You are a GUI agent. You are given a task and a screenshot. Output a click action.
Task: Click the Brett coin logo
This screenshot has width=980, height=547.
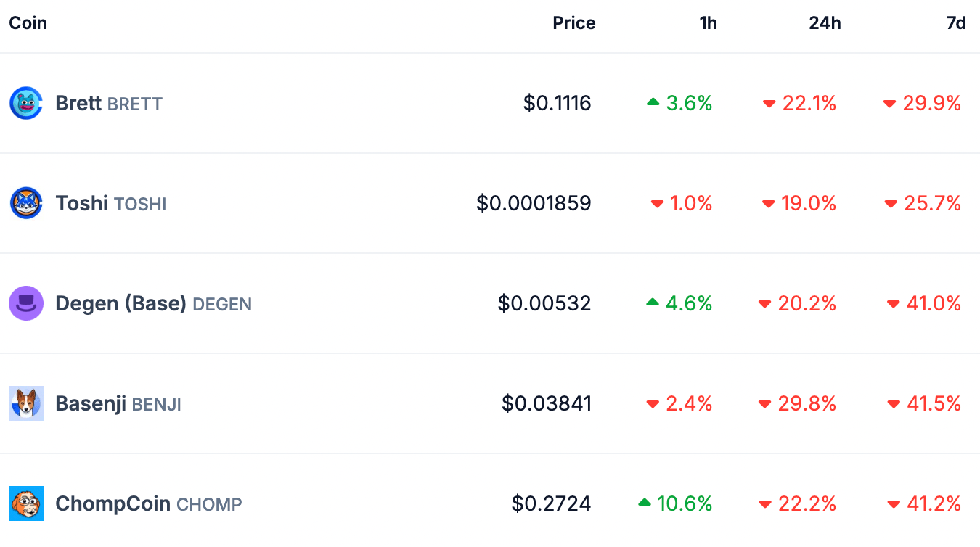click(25, 103)
